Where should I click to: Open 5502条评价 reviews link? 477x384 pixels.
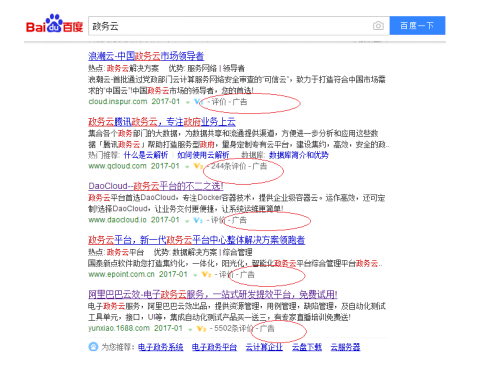(233, 328)
